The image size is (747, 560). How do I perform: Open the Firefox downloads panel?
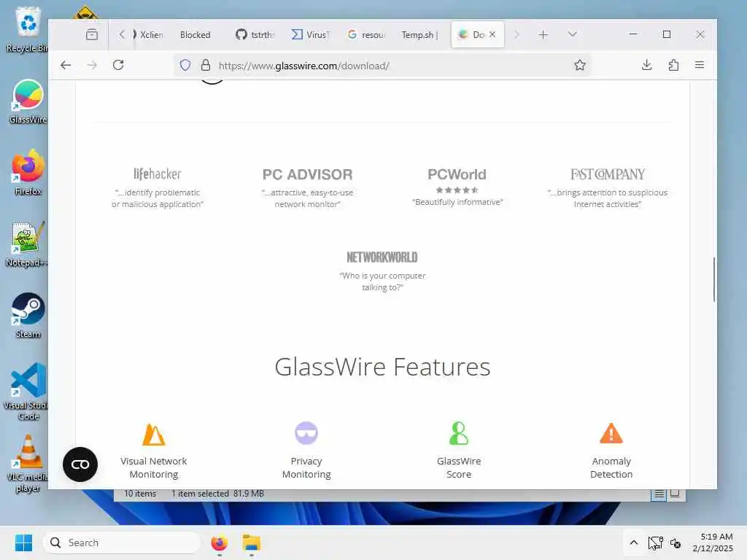(646, 65)
